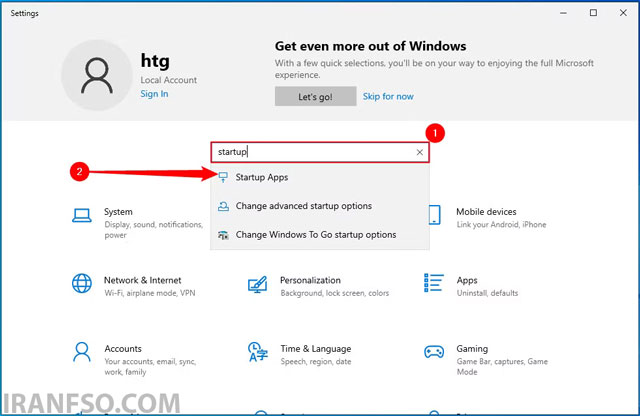The width and height of the screenshot is (640, 416).
Task: Click inside the startup search field
Action: pyautogui.click(x=312, y=152)
